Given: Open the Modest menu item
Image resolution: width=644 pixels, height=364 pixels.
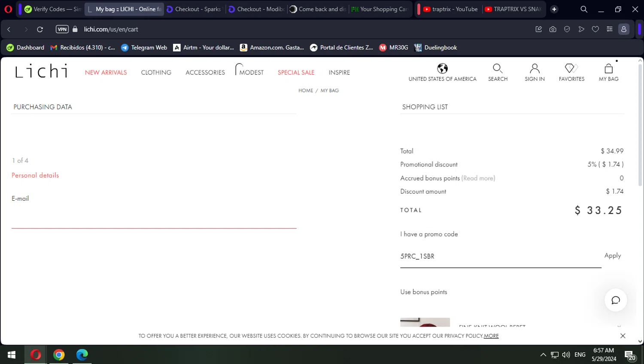Looking at the screenshot, I should (x=251, y=73).
